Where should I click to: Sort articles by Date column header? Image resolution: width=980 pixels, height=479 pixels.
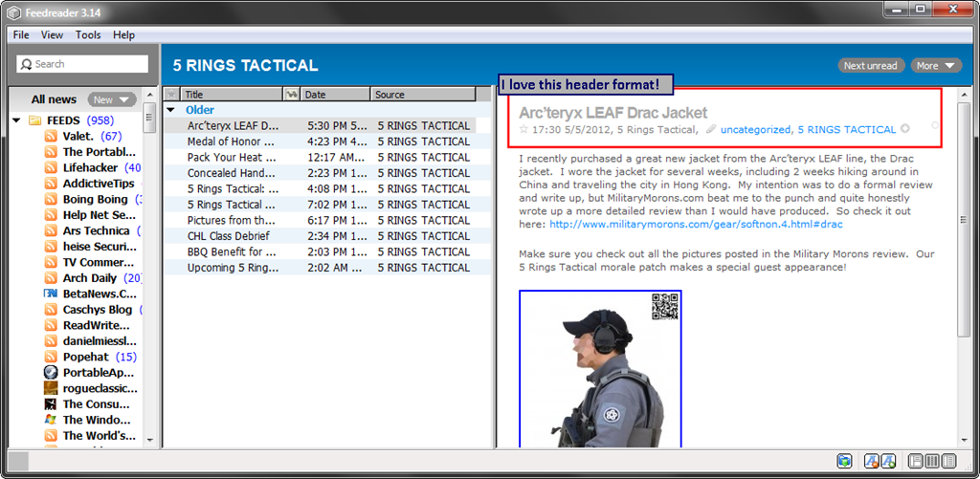(x=336, y=95)
